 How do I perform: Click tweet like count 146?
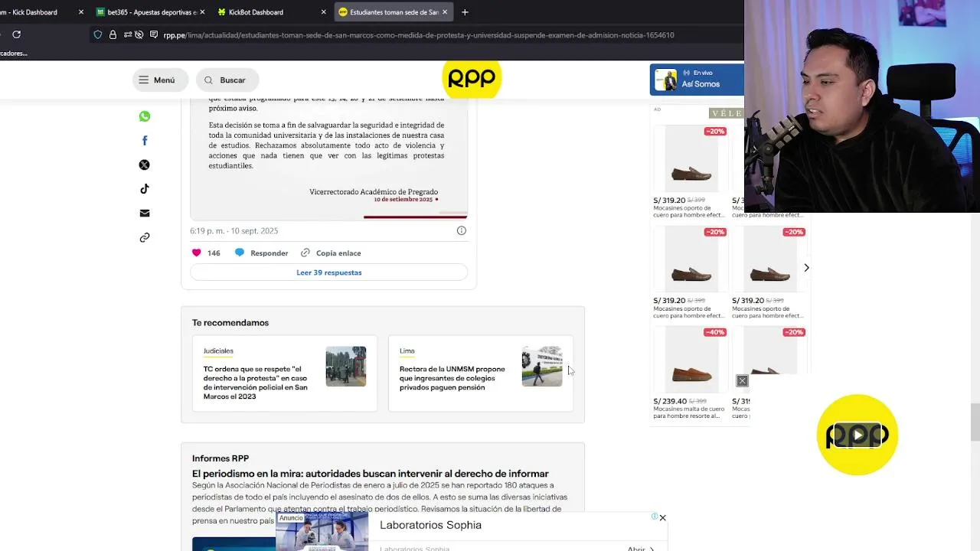tap(214, 253)
